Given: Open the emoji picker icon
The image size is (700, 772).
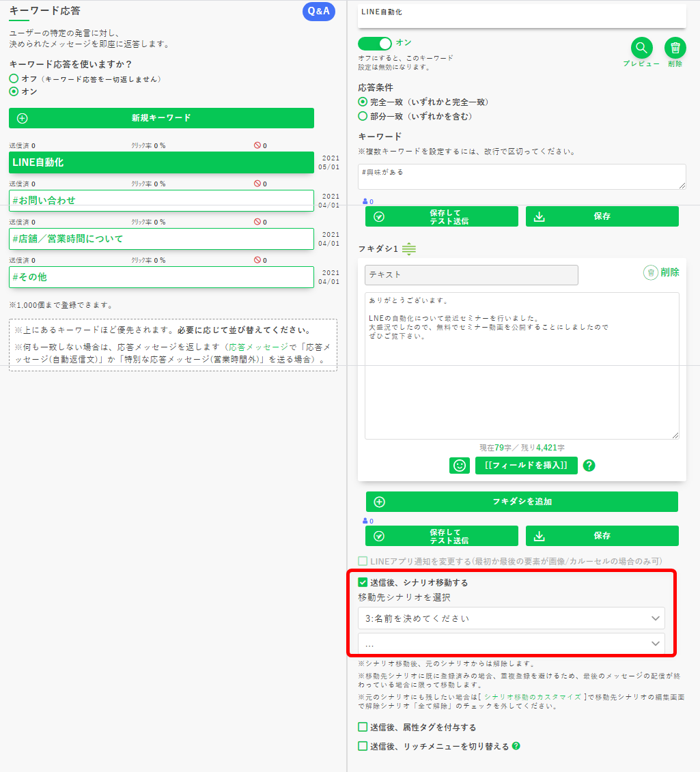Looking at the screenshot, I should click(x=460, y=466).
